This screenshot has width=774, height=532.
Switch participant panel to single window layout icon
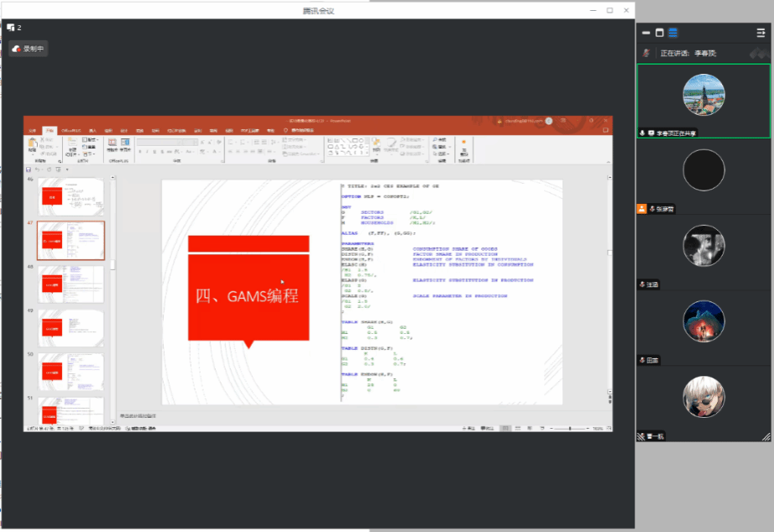pos(660,33)
